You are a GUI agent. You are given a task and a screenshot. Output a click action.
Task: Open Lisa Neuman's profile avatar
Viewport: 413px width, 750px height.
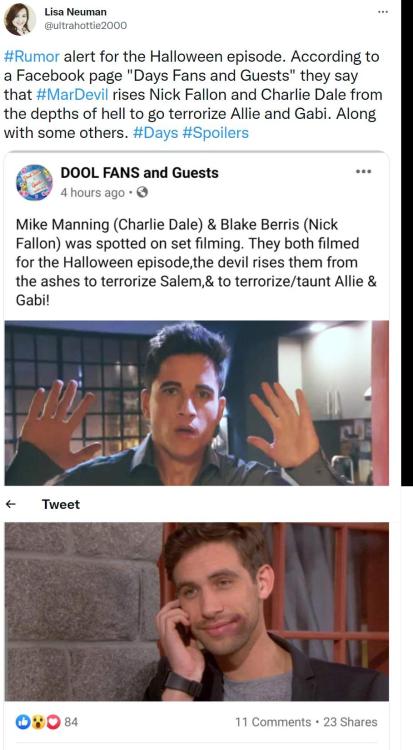point(20,20)
